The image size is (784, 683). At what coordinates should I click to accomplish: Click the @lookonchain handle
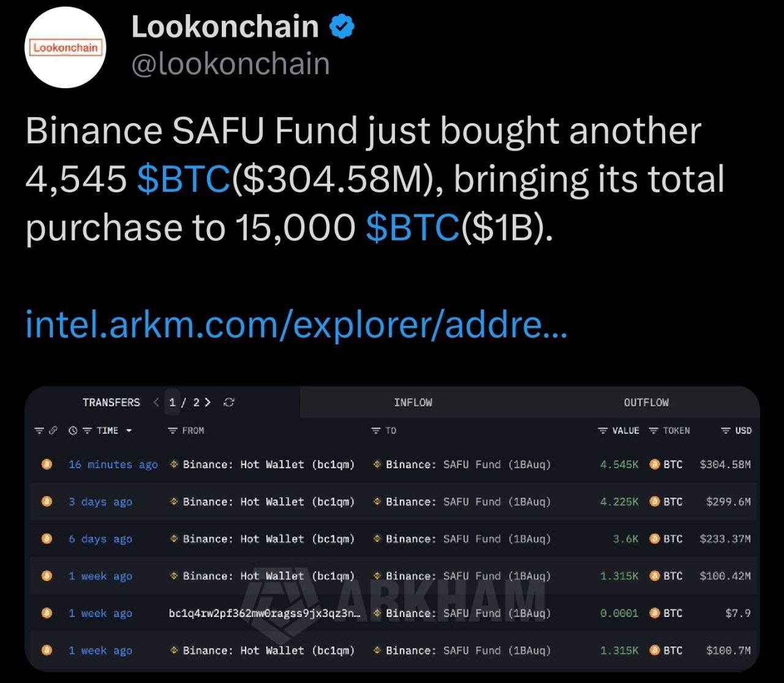point(230,64)
